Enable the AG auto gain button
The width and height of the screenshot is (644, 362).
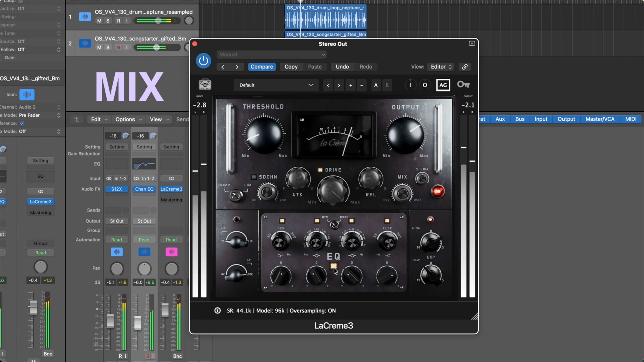click(x=443, y=85)
